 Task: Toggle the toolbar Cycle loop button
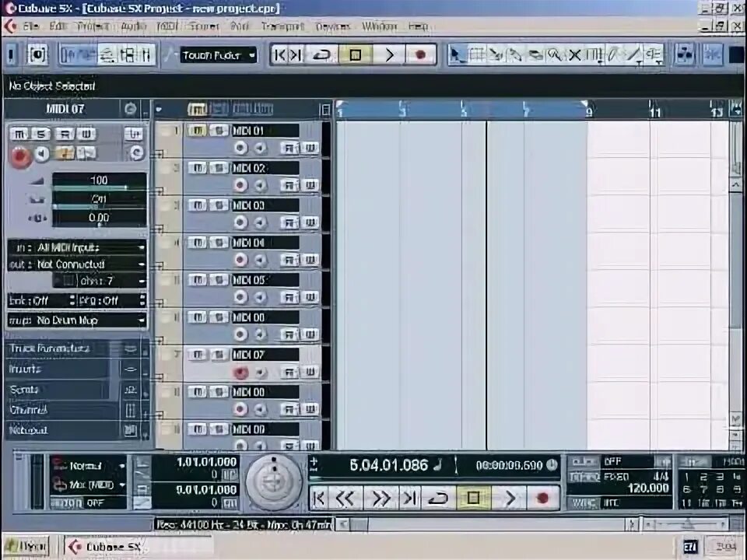321,55
